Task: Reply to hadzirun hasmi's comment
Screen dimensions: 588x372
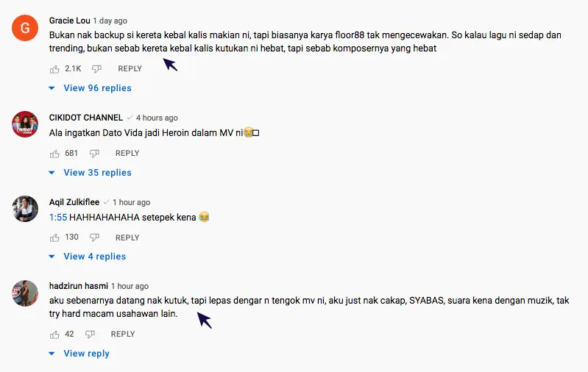Action: point(123,334)
